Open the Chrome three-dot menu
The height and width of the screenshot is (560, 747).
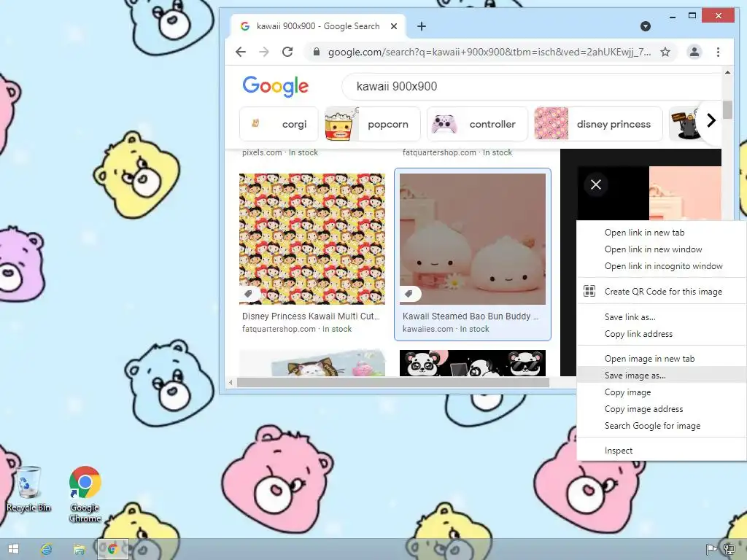click(718, 52)
